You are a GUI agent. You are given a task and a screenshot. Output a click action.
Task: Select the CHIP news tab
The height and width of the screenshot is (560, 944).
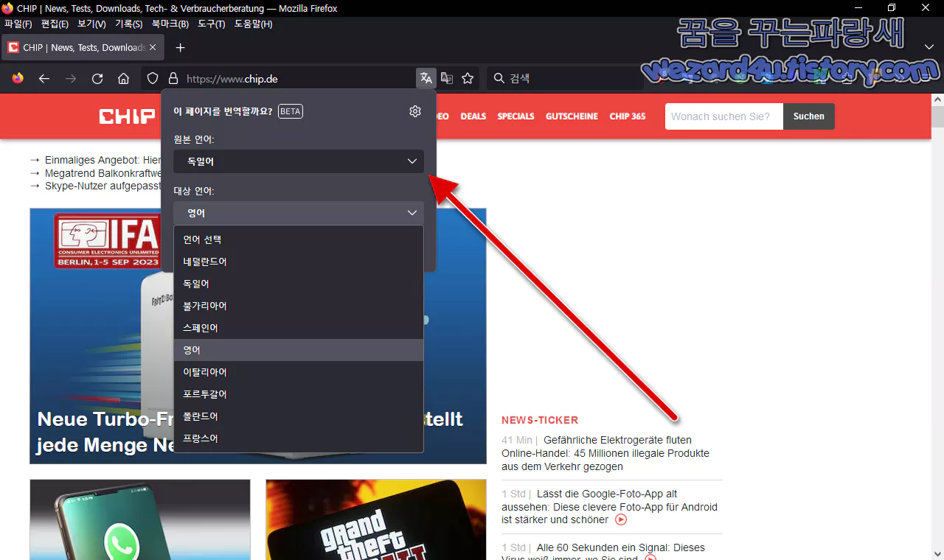point(81,46)
